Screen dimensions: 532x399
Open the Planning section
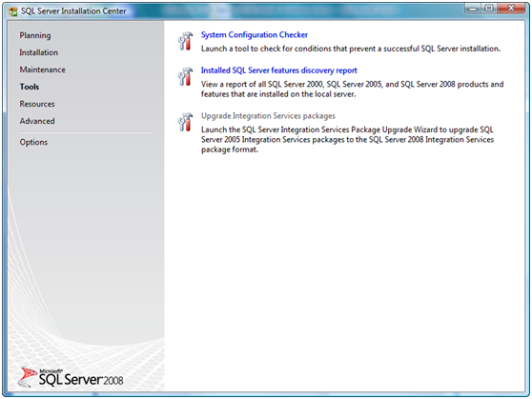coord(35,35)
